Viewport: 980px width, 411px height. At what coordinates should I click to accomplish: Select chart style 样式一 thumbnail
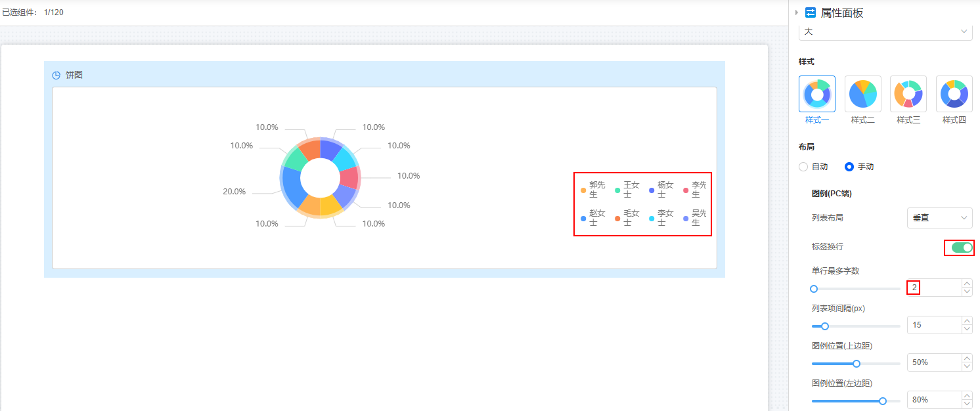[817, 94]
